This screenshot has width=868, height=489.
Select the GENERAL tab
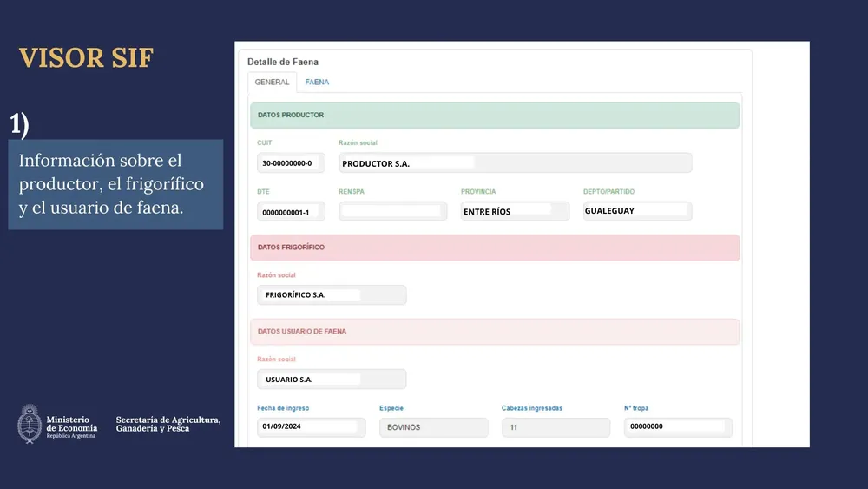tap(272, 83)
